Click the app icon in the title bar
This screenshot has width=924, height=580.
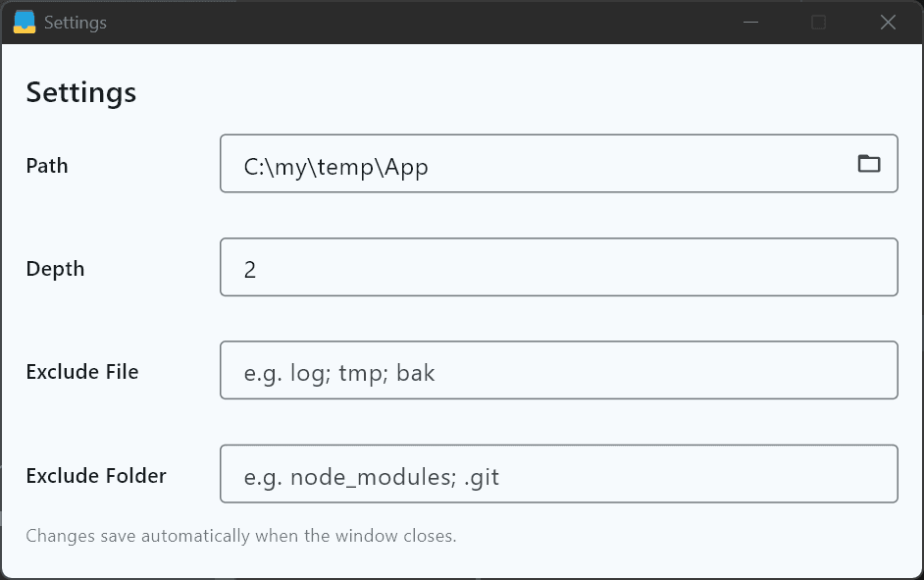coord(26,21)
